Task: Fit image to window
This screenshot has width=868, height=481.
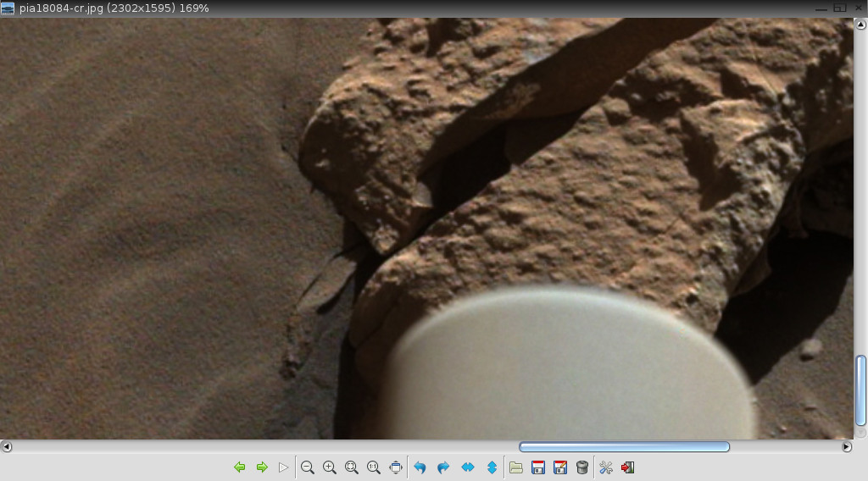Action: (x=352, y=467)
